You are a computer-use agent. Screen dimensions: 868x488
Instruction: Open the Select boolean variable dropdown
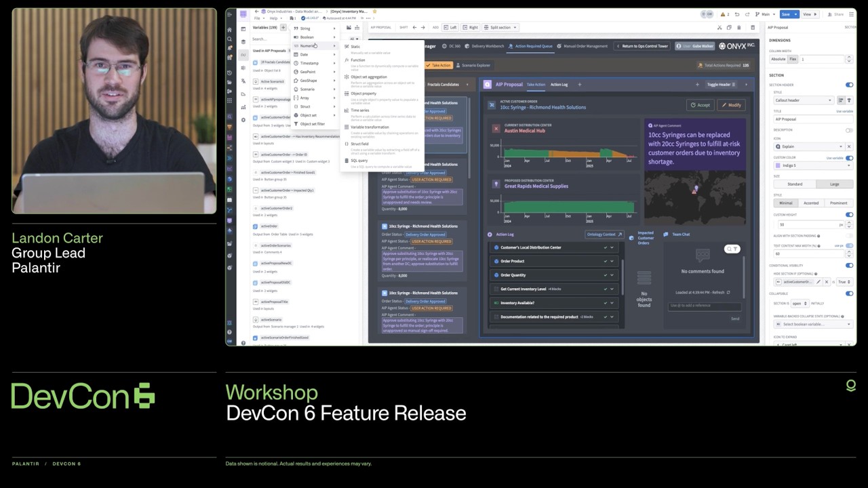[x=812, y=324]
